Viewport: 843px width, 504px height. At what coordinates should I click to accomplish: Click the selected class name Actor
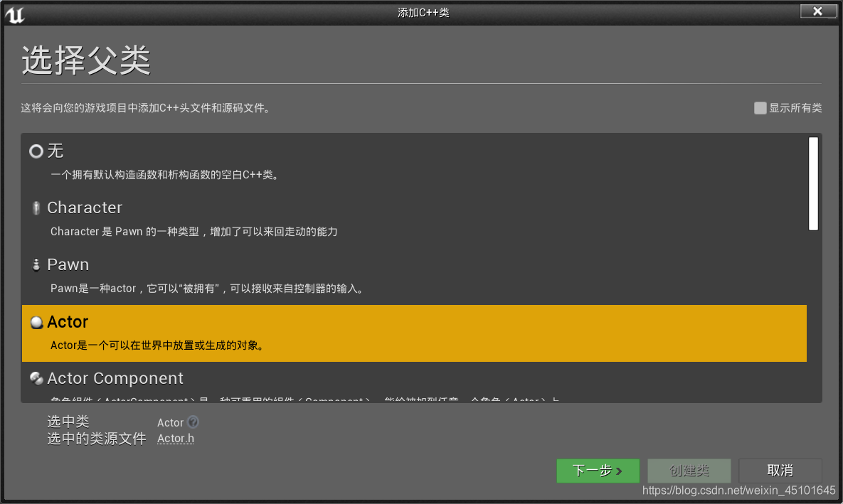(x=171, y=423)
